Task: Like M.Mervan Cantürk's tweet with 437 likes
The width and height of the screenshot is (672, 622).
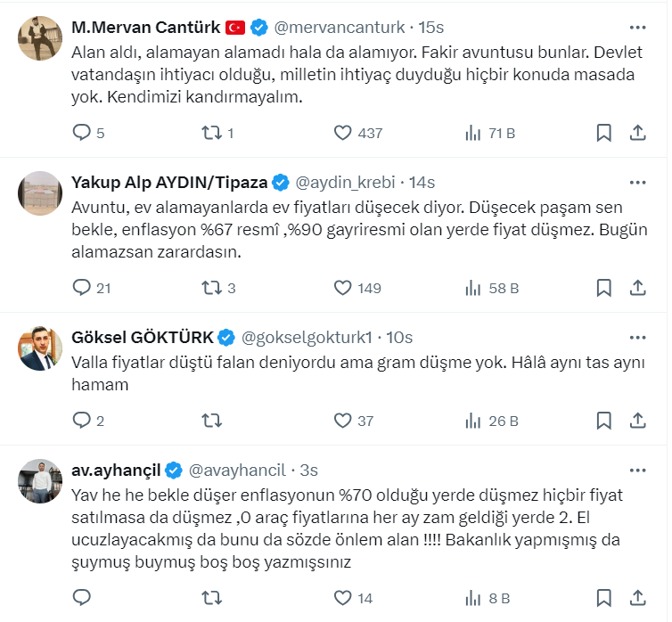Action: pyautogui.click(x=343, y=133)
